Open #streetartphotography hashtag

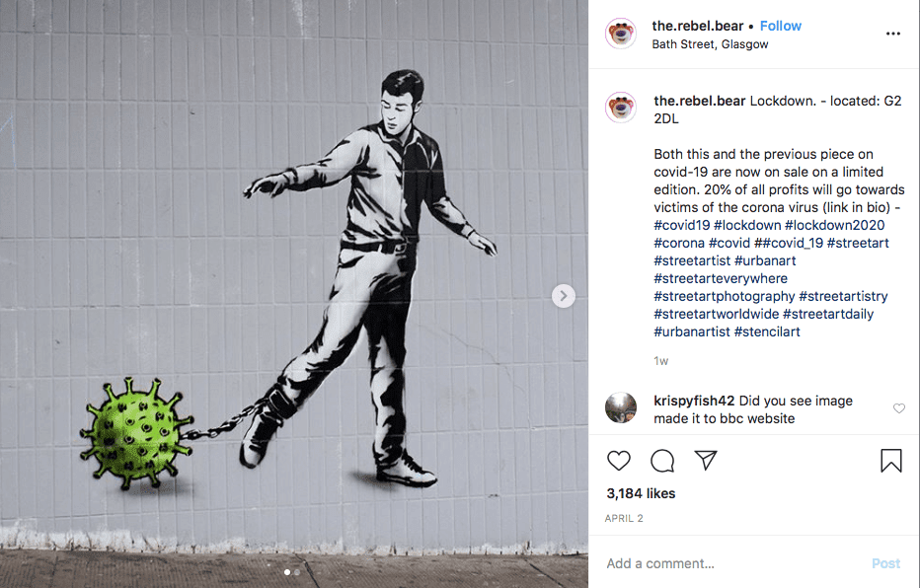pyautogui.click(x=725, y=297)
